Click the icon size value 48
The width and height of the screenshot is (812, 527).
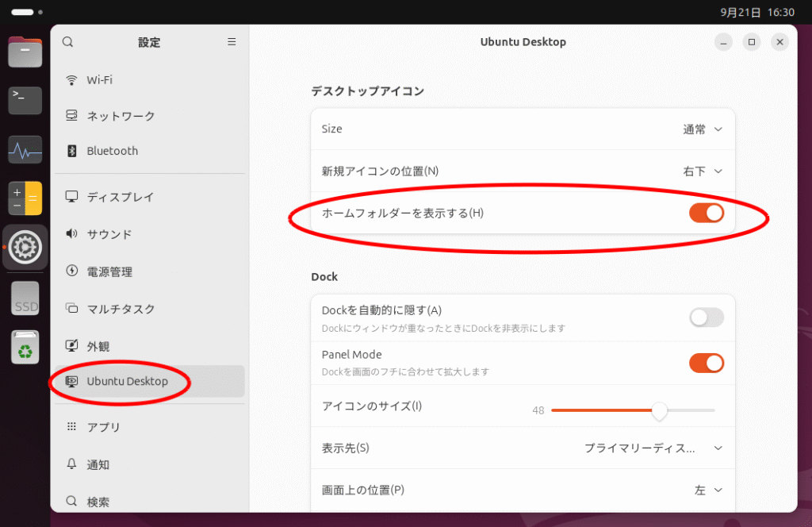coord(538,410)
